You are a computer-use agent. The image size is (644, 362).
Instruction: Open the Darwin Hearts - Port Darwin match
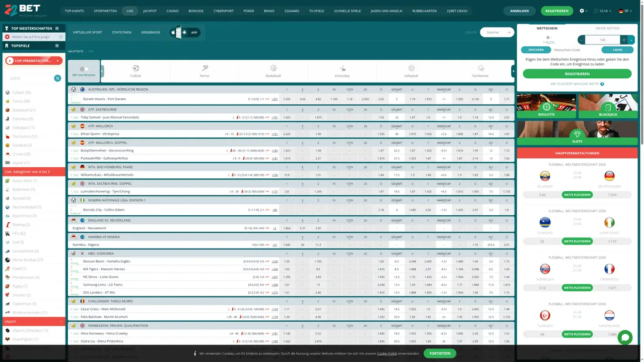point(104,99)
